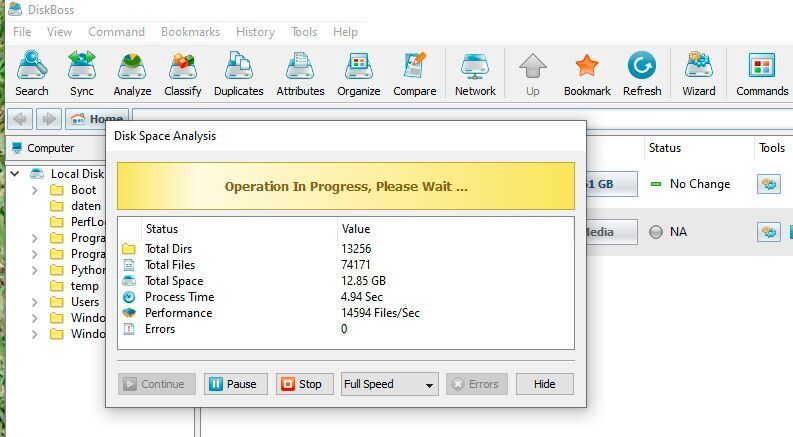The image size is (793, 437).
Task: Open the Network tool
Action: (475, 74)
